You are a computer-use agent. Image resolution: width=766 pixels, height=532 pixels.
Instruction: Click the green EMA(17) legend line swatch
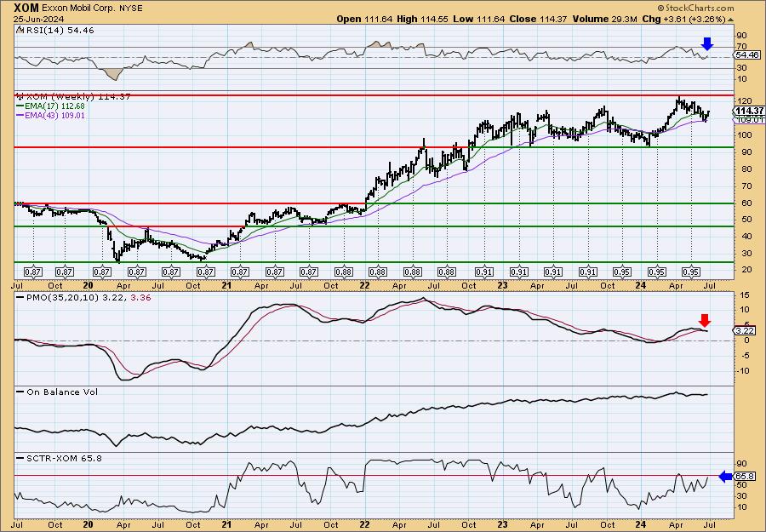coord(20,106)
